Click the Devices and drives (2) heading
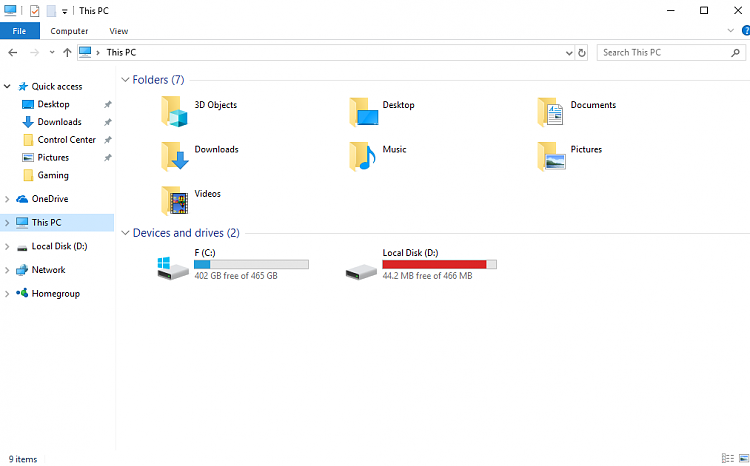Image resolution: width=750 pixels, height=466 pixels. tap(186, 233)
